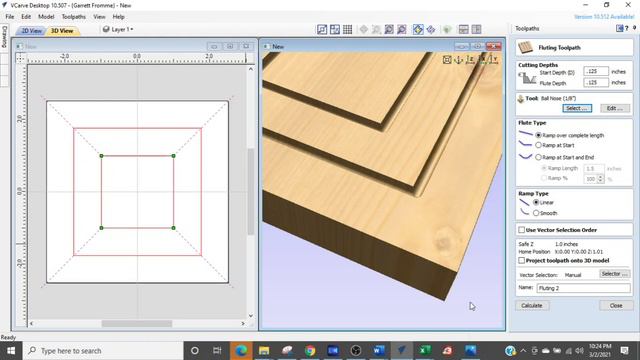
Task: Select Smooth ramp type
Action: [536, 213]
